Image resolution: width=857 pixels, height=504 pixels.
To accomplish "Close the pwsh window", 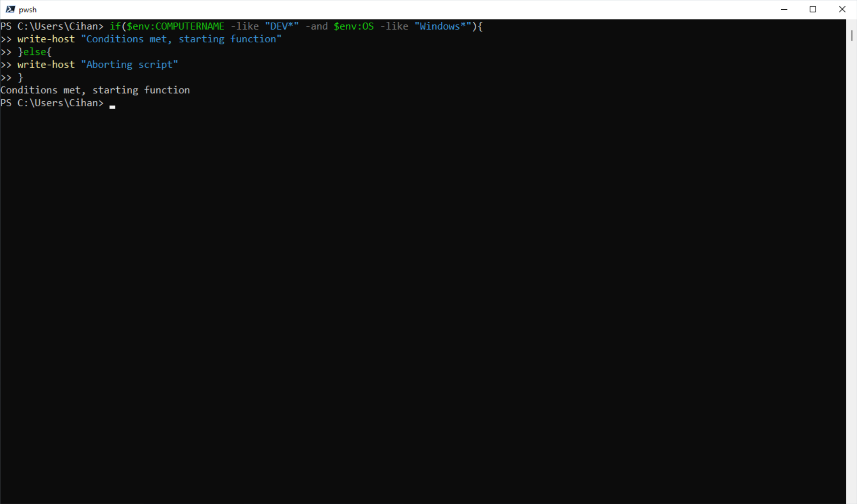I will click(x=842, y=9).
